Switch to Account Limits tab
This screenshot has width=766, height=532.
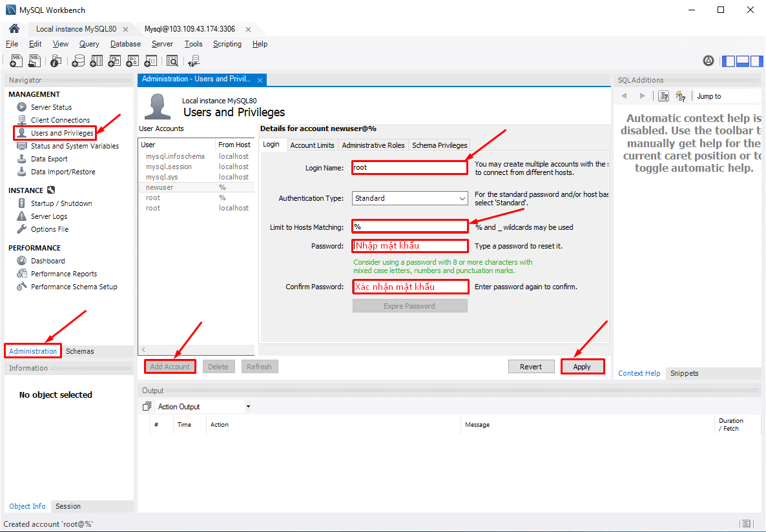tap(312, 145)
